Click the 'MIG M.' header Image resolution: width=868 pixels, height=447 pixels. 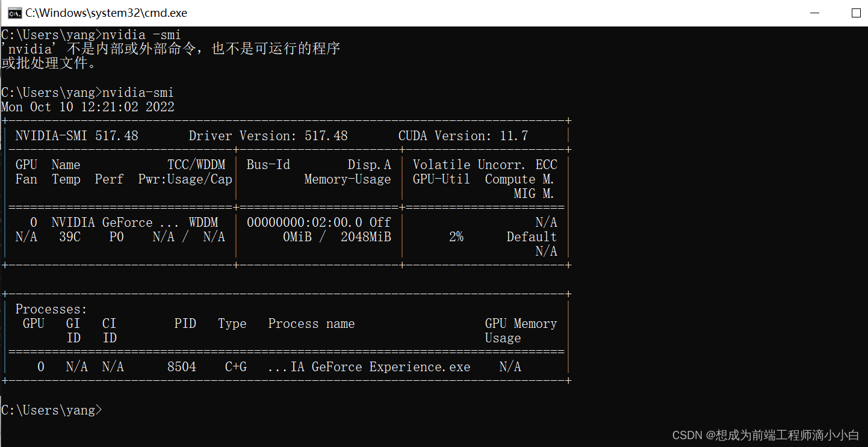[535, 194]
